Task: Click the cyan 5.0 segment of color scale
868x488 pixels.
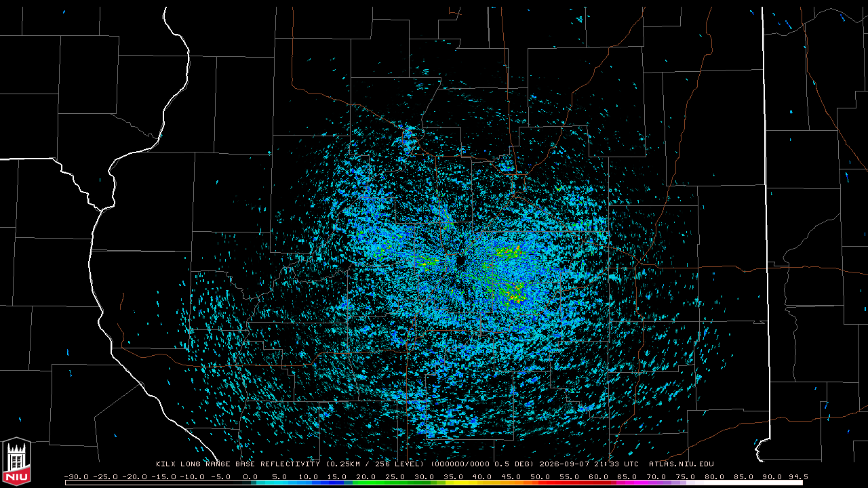Action: click(280, 483)
